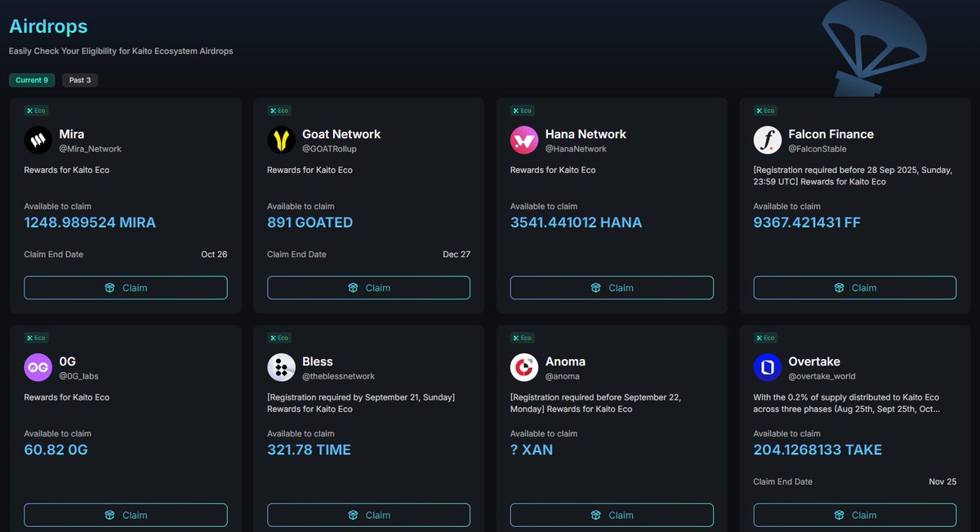The image size is (980, 532).
Task: Claim the Falcon Finance FF airdrop
Action: click(x=855, y=288)
